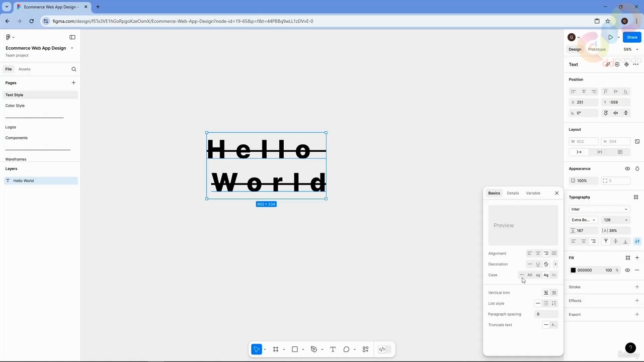Image resolution: width=644 pixels, height=362 pixels.
Task: Flip the layer horizontally
Action: pos(616,113)
